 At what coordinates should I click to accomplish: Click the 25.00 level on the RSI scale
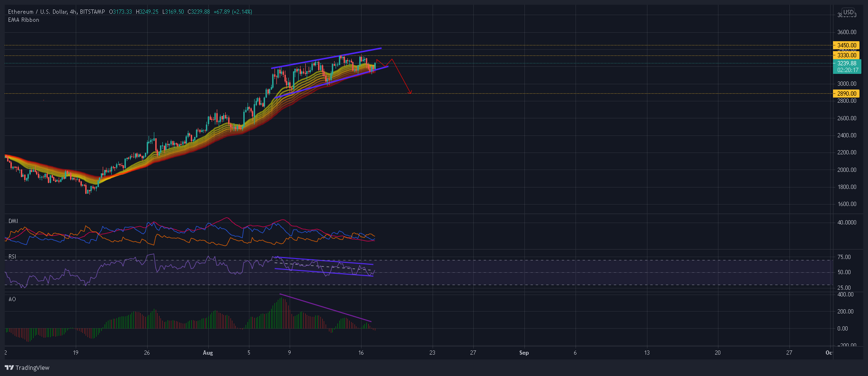[844, 288]
